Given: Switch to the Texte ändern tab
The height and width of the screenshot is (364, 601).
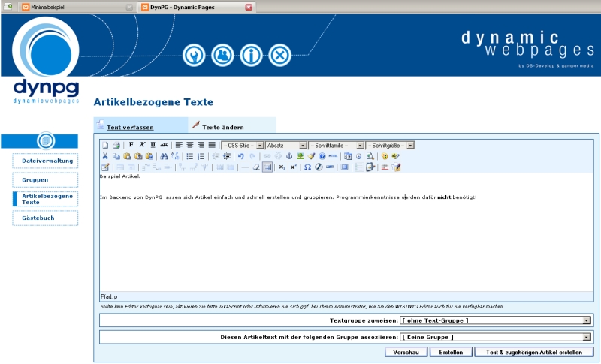Looking at the screenshot, I should (x=222, y=127).
